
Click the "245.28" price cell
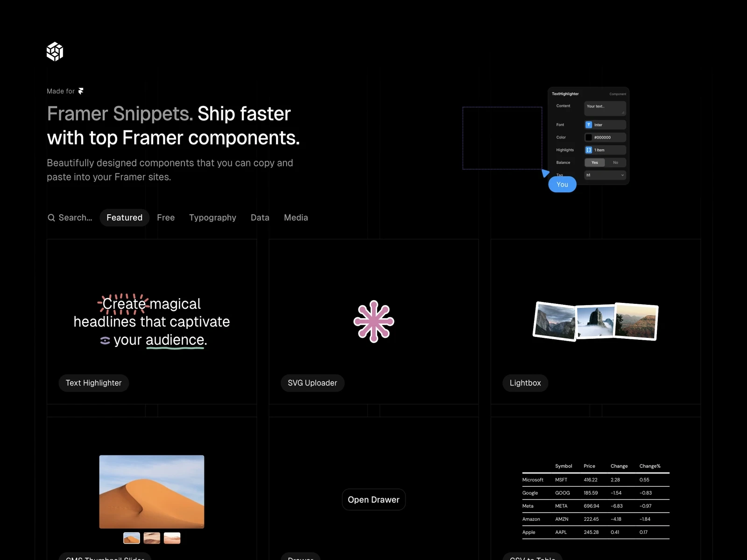pyautogui.click(x=591, y=532)
